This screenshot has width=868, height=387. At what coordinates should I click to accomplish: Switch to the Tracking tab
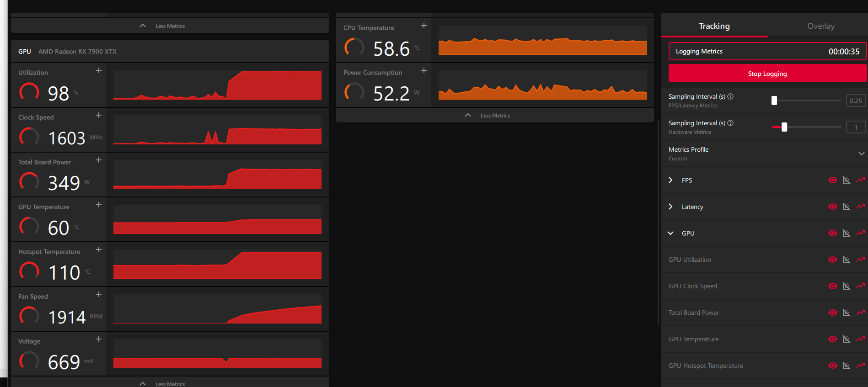click(x=714, y=26)
